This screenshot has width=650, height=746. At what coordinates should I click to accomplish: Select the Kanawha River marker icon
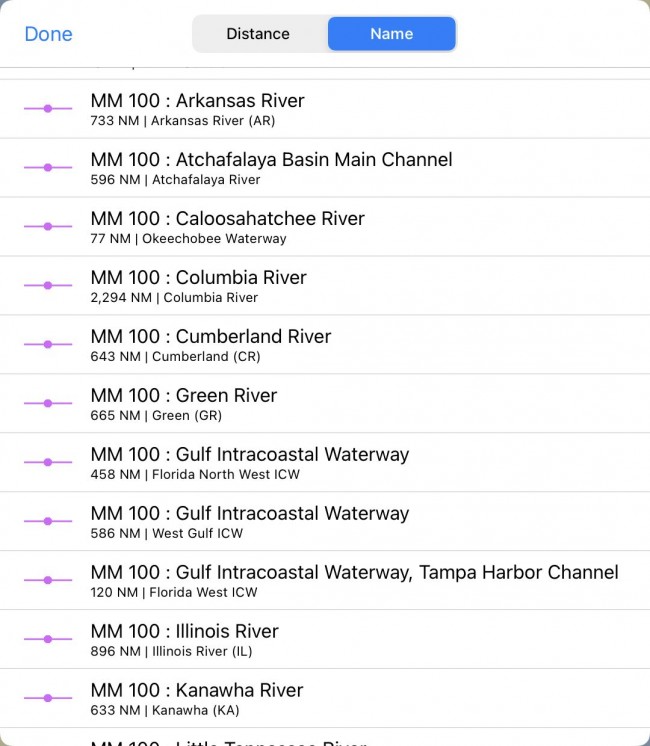pos(48,698)
